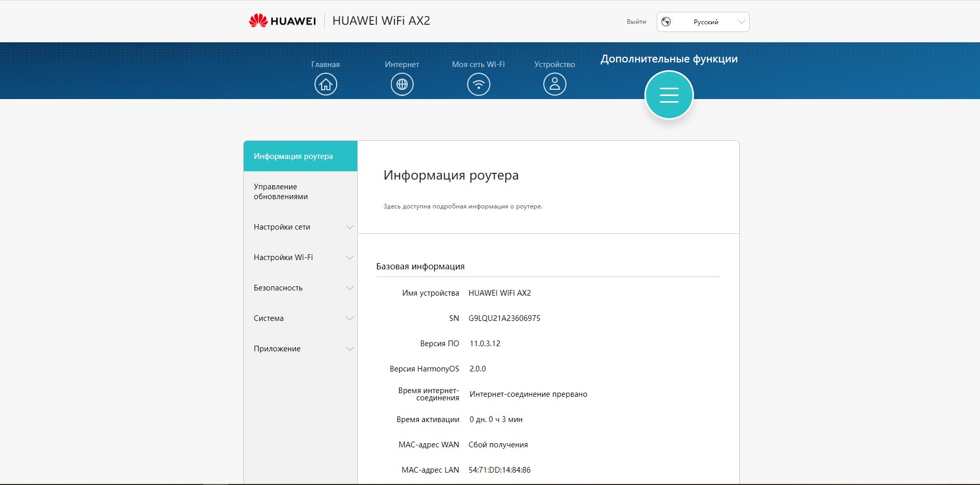Click the software version 11.0.3.12
Image resolution: width=980 pixels, height=485 pixels.
tap(485, 344)
